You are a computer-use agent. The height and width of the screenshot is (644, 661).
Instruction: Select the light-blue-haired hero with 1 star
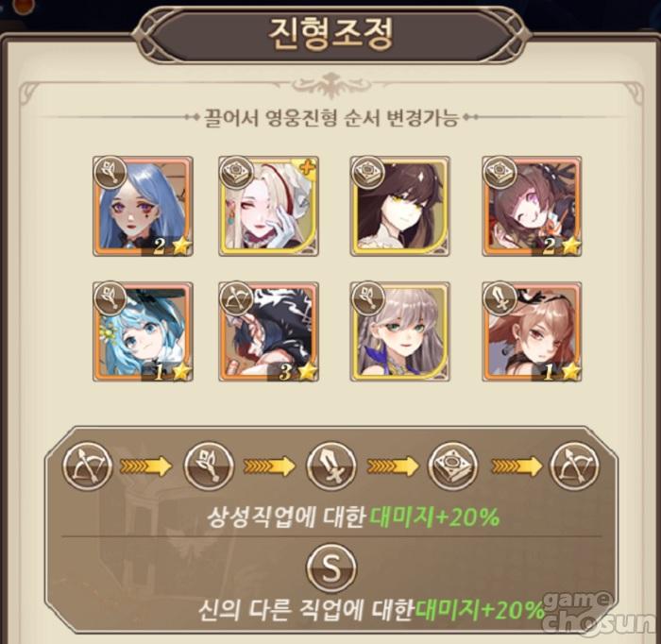tap(143, 331)
